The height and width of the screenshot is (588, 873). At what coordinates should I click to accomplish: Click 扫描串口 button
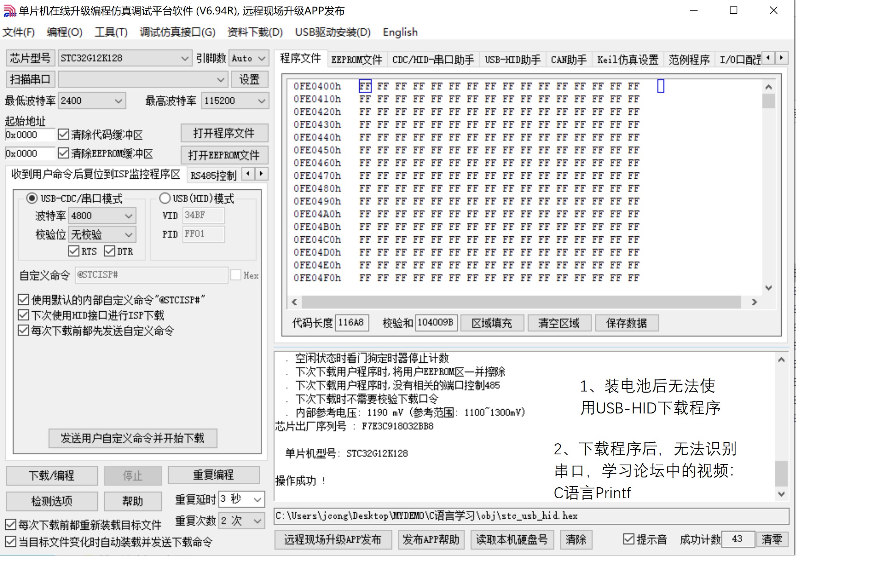click(x=31, y=79)
